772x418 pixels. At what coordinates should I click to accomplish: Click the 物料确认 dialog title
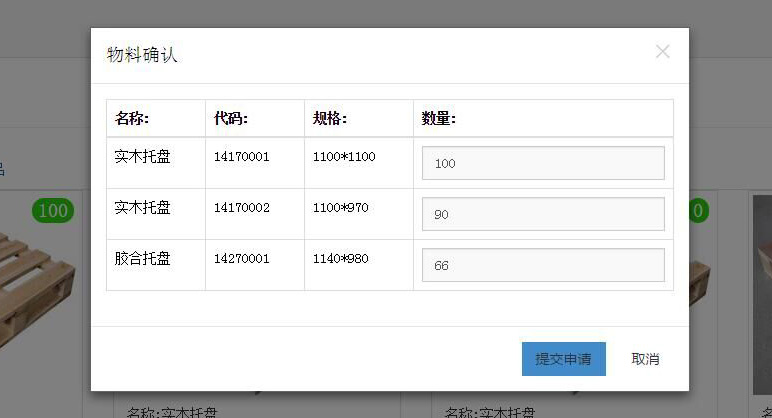[142, 54]
